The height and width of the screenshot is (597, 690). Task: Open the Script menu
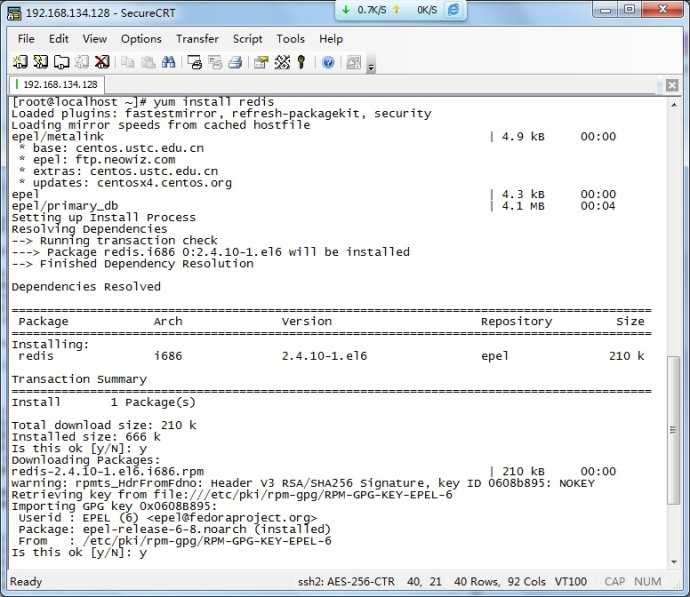coord(247,39)
